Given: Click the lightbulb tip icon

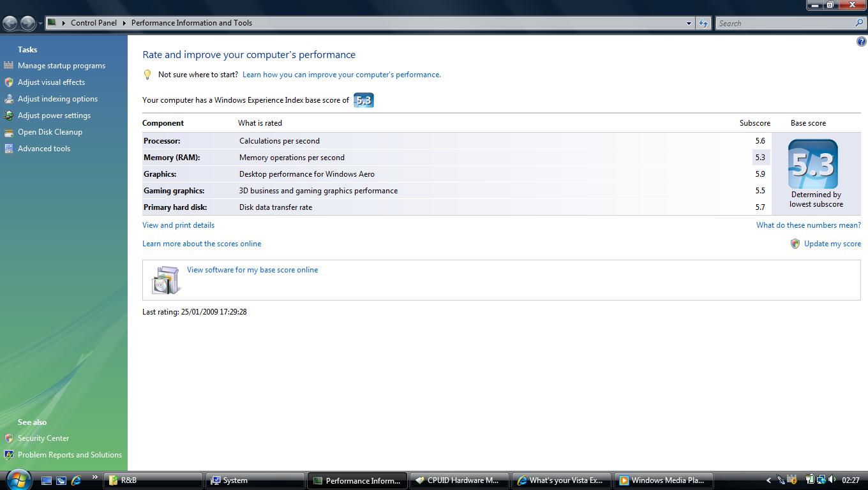Looking at the screenshot, I should coord(147,75).
